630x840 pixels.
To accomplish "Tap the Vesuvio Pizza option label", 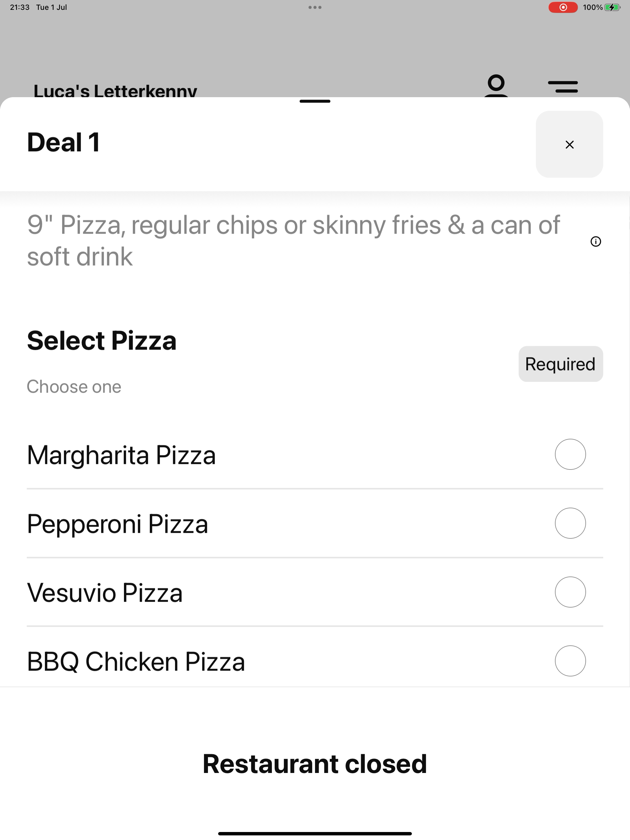I will [105, 593].
